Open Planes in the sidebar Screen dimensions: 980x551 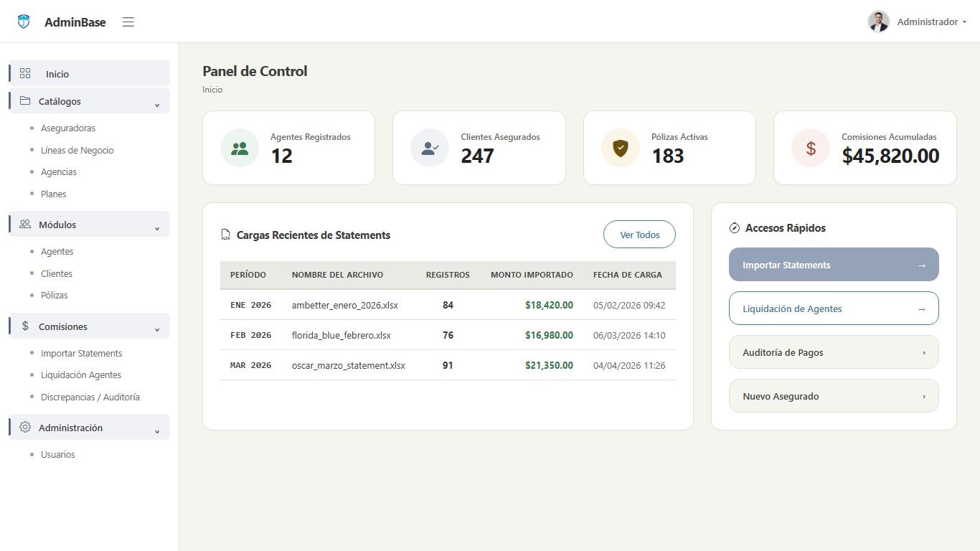tap(54, 194)
